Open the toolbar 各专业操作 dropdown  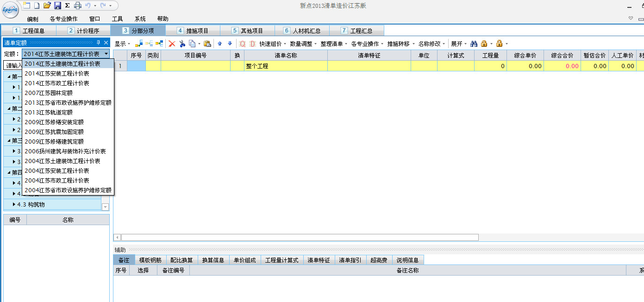[x=367, y=44]
